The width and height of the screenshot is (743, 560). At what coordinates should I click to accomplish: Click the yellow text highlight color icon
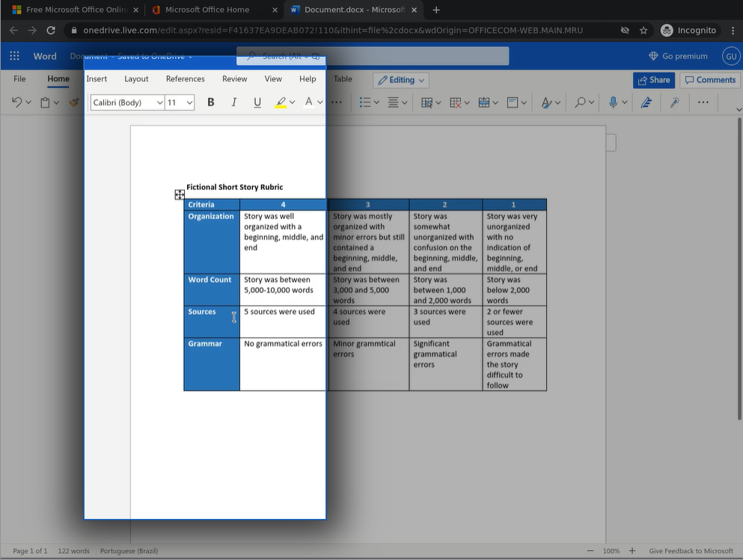pyautogui.click(x=281, y=102)
